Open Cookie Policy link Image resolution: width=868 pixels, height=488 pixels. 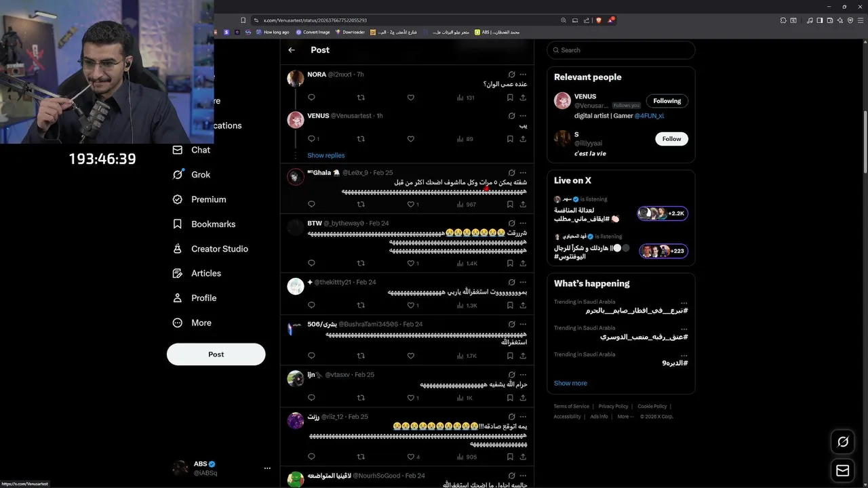coord(652,407)
